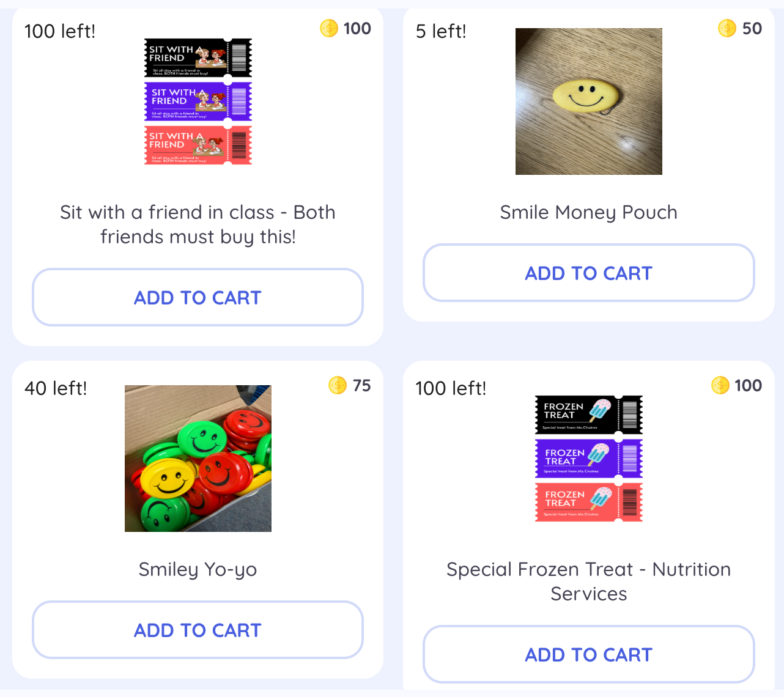Click the '5 left!' stock label

pyautogui.click(x=441, y=31)
